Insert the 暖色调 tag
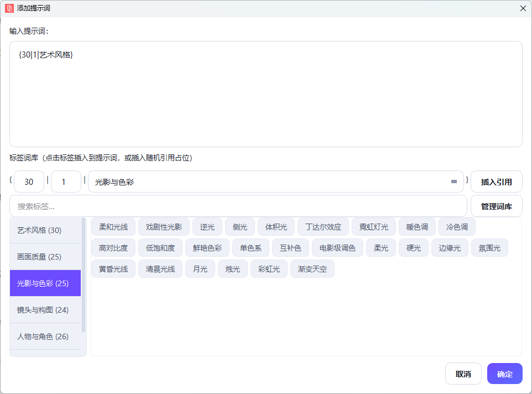Image resolution: width=532 pixels, height=394 pixels. (417, 227)
